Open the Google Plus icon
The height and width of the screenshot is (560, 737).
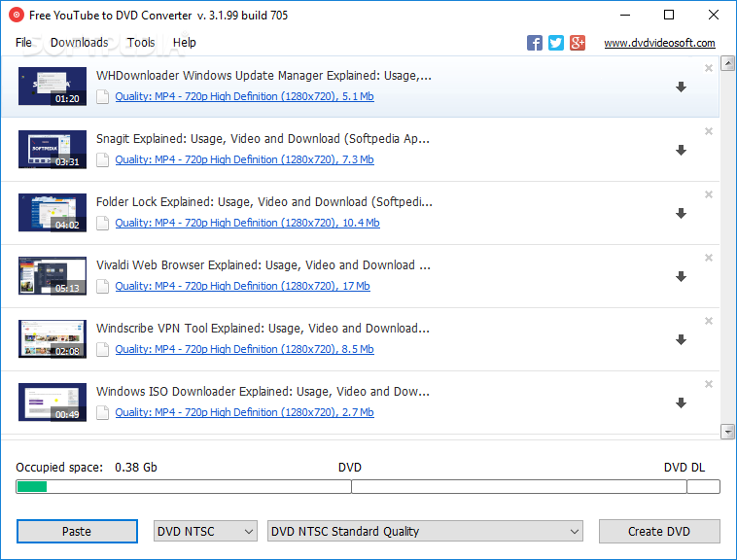coord(578,43)
